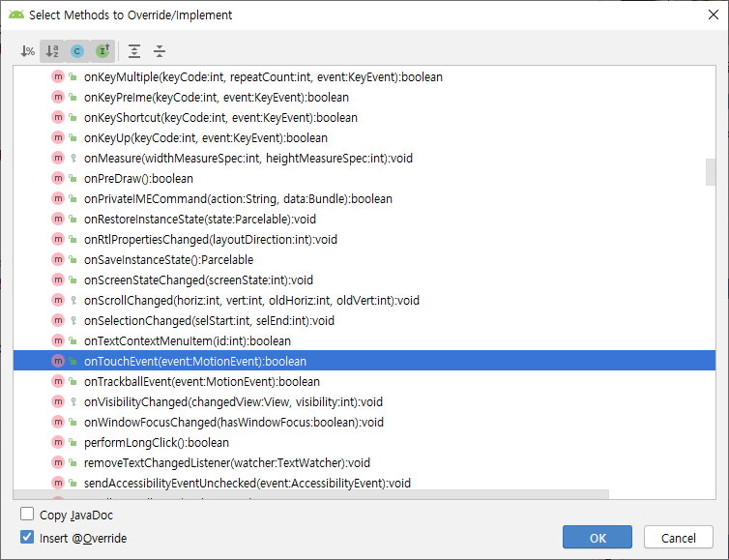The width and height of the screenshot is (729, 560).
Task: Click the method icon beside onSaveInstanceState
Action: (x=58, y=259)
